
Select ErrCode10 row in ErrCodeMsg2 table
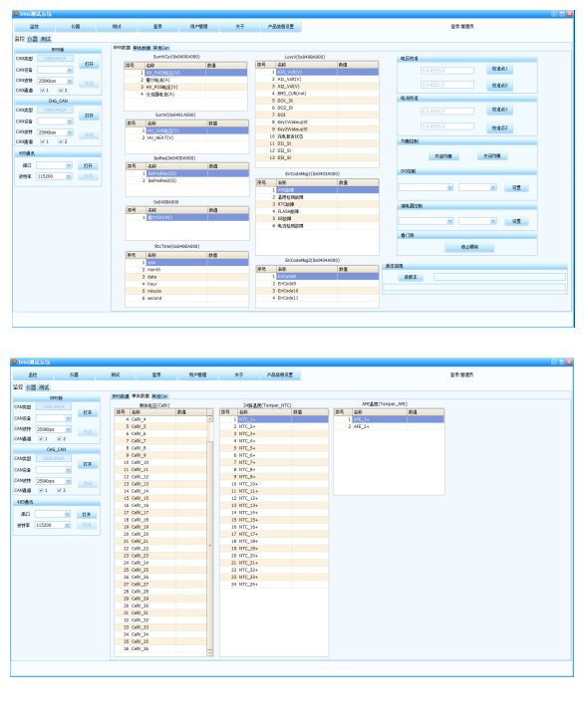click(317, 291)
